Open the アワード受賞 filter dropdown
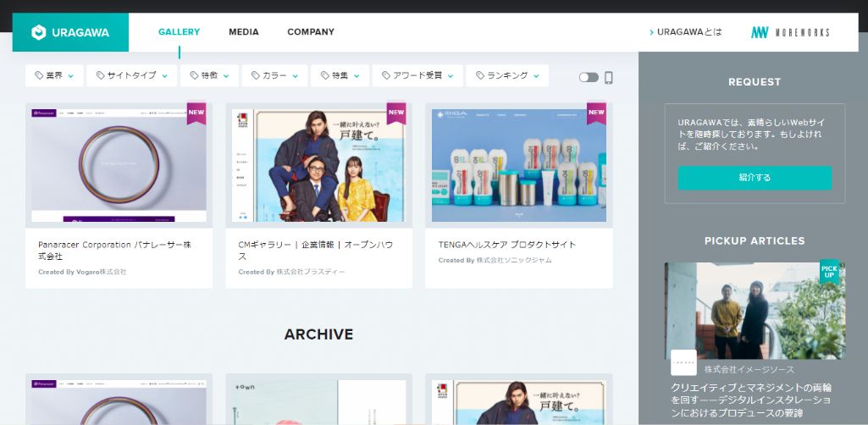 point(417,76)
